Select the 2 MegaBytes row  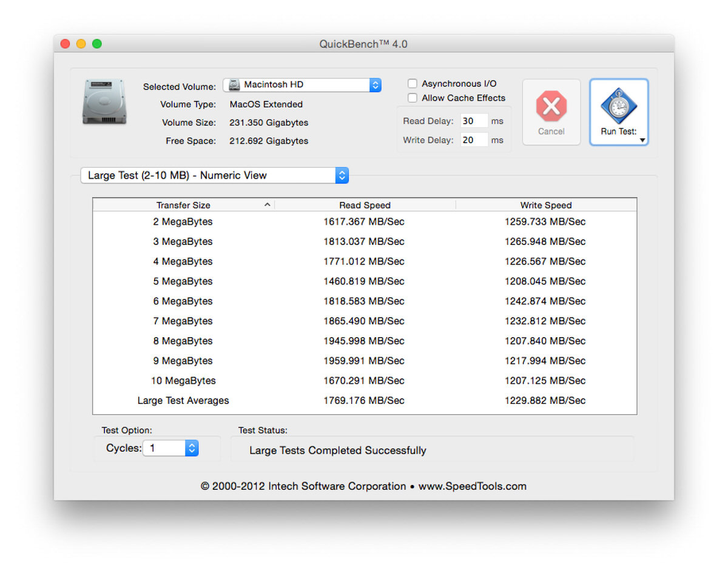[365, 221]
